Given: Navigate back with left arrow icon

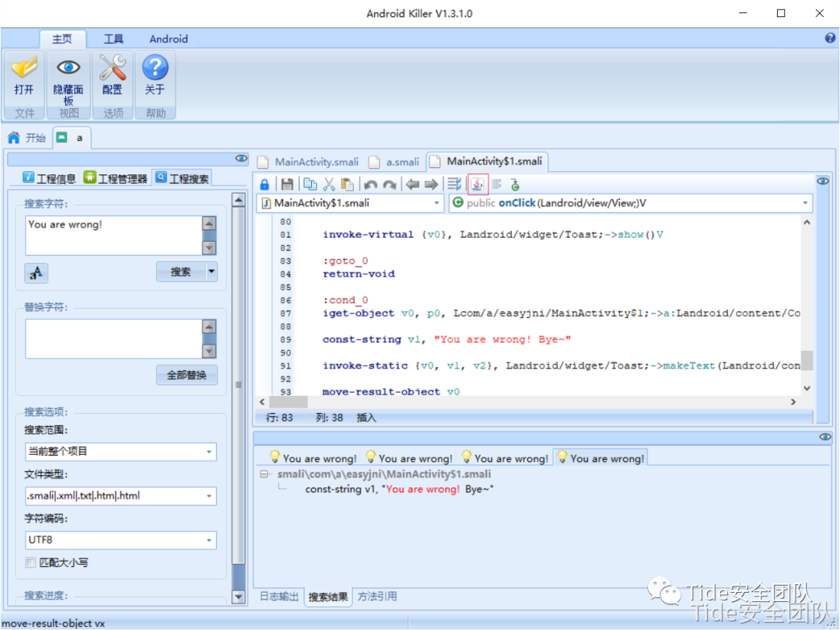Looking at the screenshot, I should [412, 185].
